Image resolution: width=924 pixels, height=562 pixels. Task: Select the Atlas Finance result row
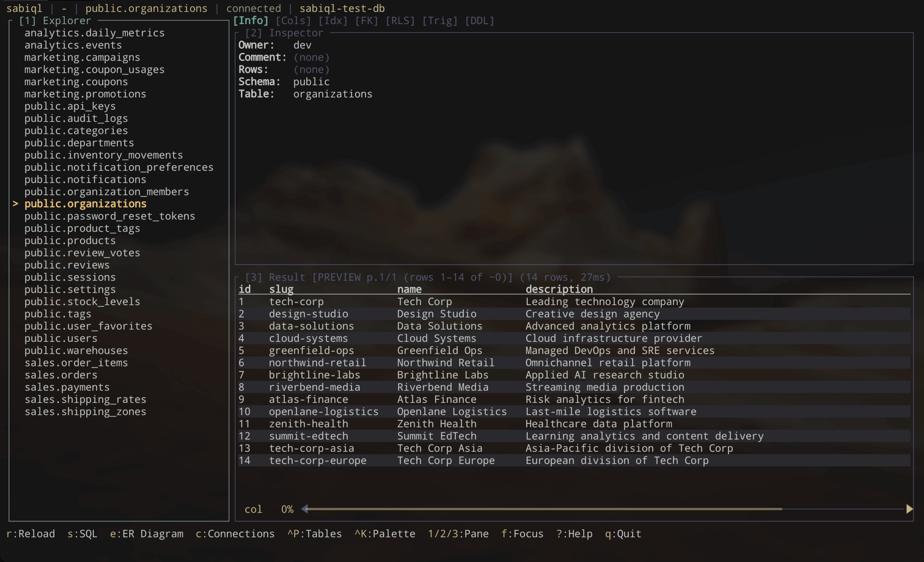click(436, 399)
